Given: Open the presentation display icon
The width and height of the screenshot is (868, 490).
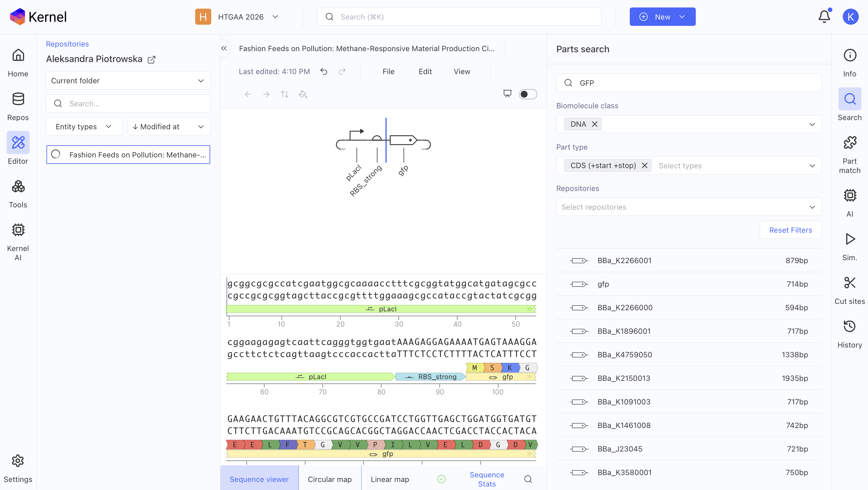Looking at the screenshot, I should coord(507,94).
